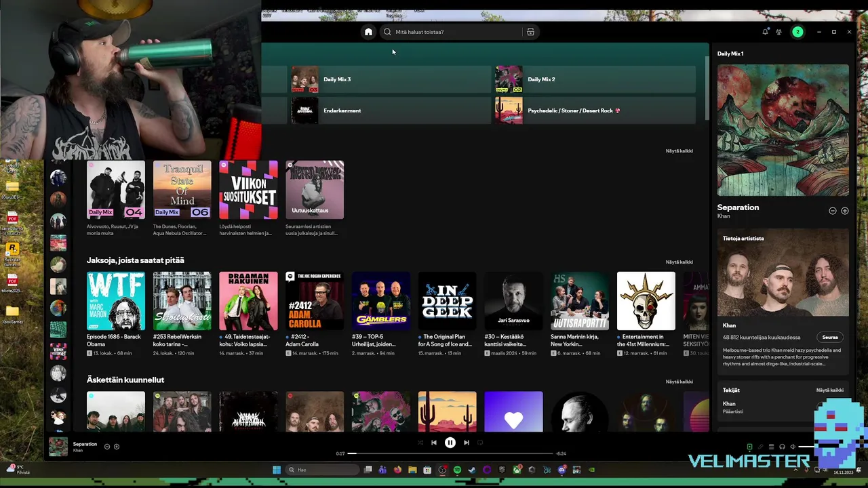Image resolution: width=868 pixels, height=488 pixels.
Task: Open #253 RebelWerksin koko tarina episode
Action: [182, 301]
